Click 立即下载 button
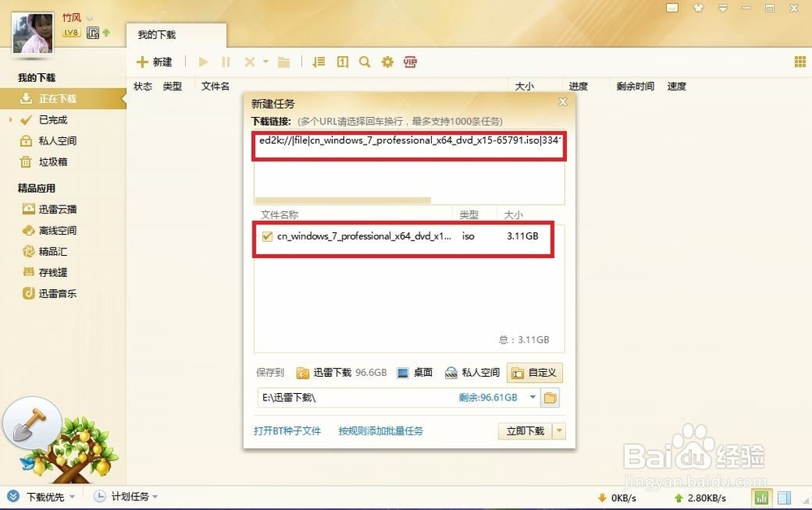The image size is (812, 510). 525,430
